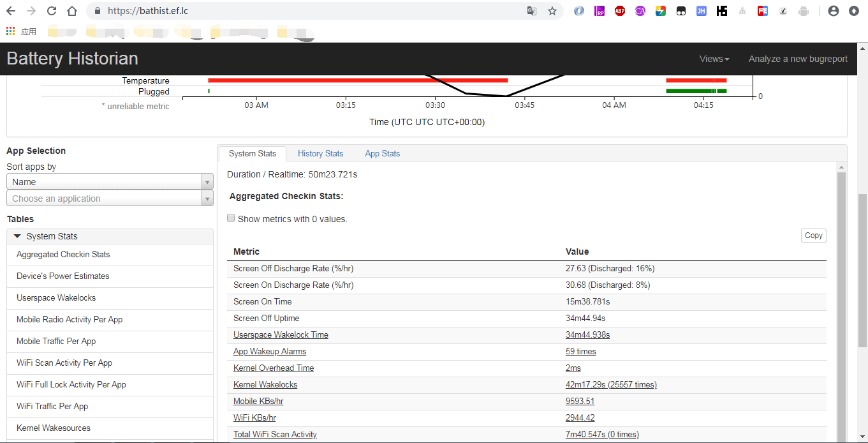Select Kernel Wakesources table entry
Image resolution: width=868 pixels, height=443 pixels.
pyautogui.click(x=110, y=428)
